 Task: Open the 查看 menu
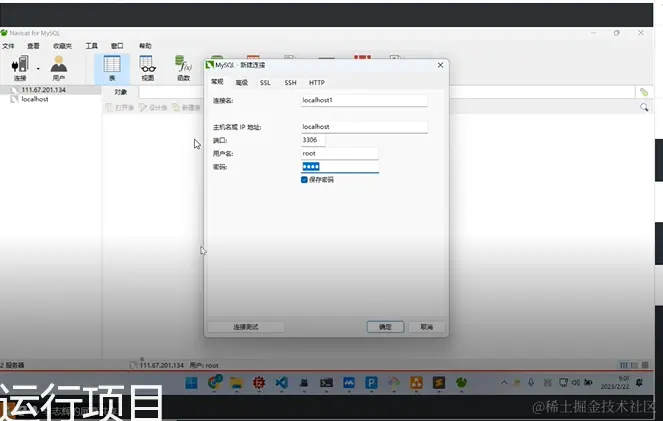click(x=33, y=46)
